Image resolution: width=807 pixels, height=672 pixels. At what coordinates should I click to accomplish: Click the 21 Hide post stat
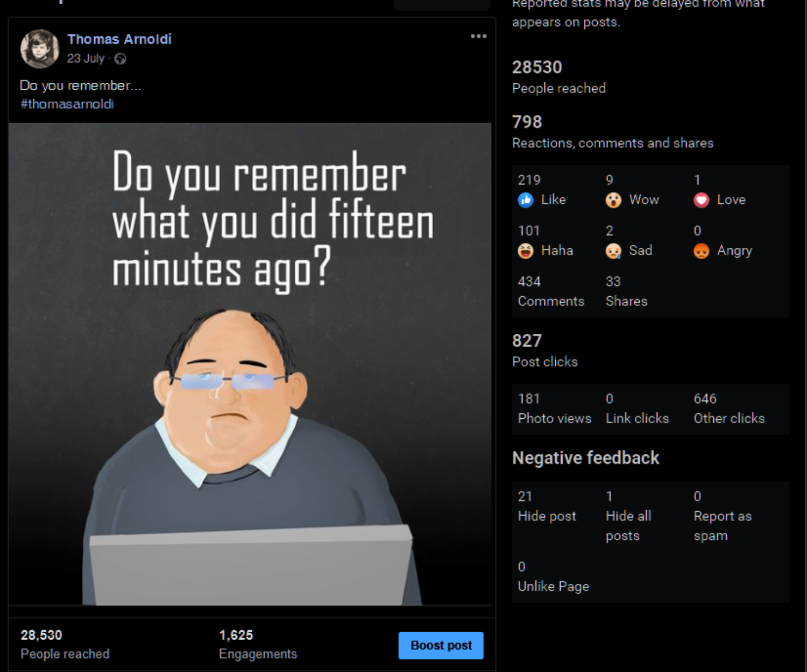coord(547,506)
